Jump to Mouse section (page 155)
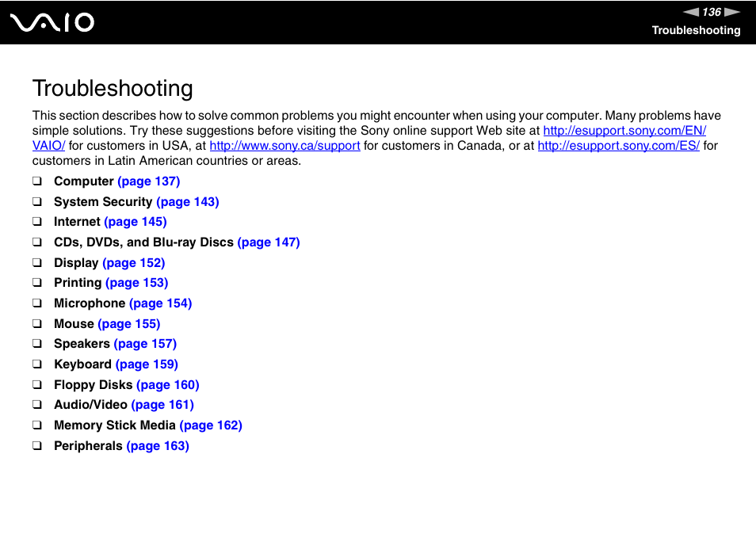Viewport: 756px width, 534px height. (129, 324)
